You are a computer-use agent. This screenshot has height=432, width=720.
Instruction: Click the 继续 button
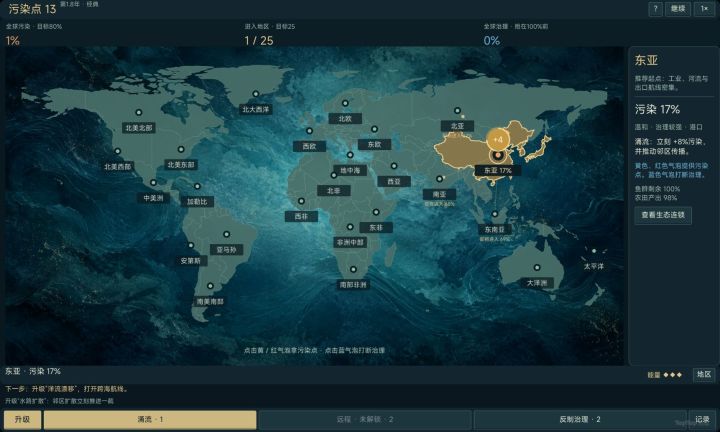[x=678, y=9]
